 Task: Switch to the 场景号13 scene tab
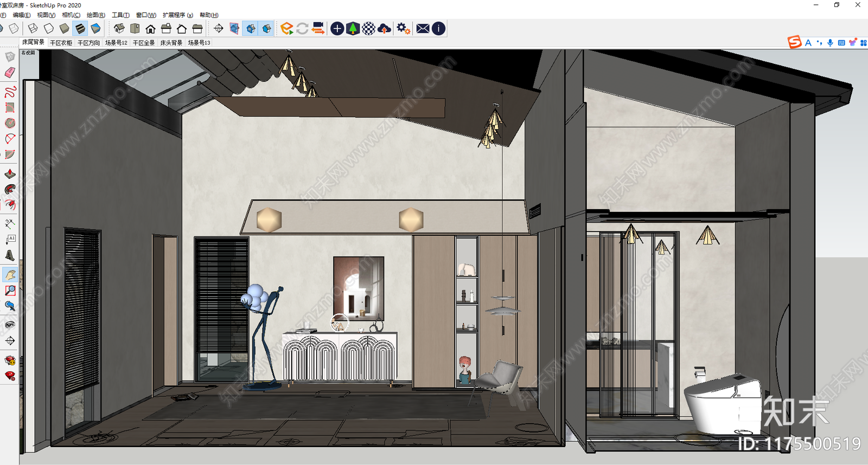click(x=199, y=43)
